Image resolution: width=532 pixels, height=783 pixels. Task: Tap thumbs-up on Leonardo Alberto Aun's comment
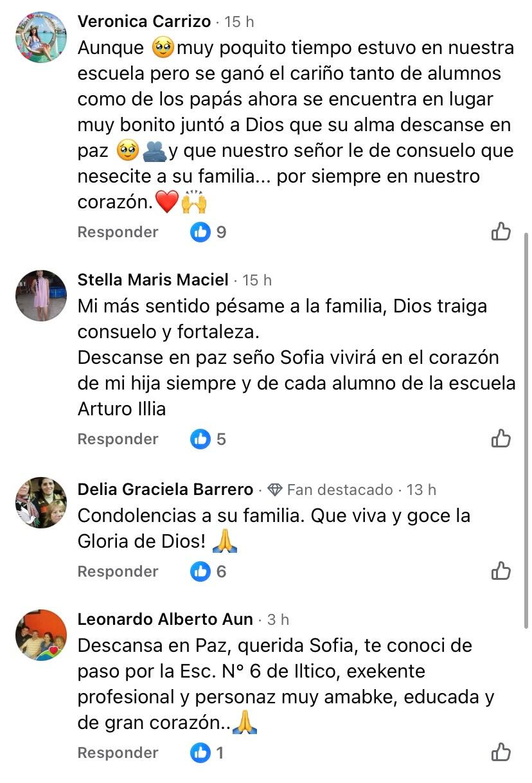501,753
